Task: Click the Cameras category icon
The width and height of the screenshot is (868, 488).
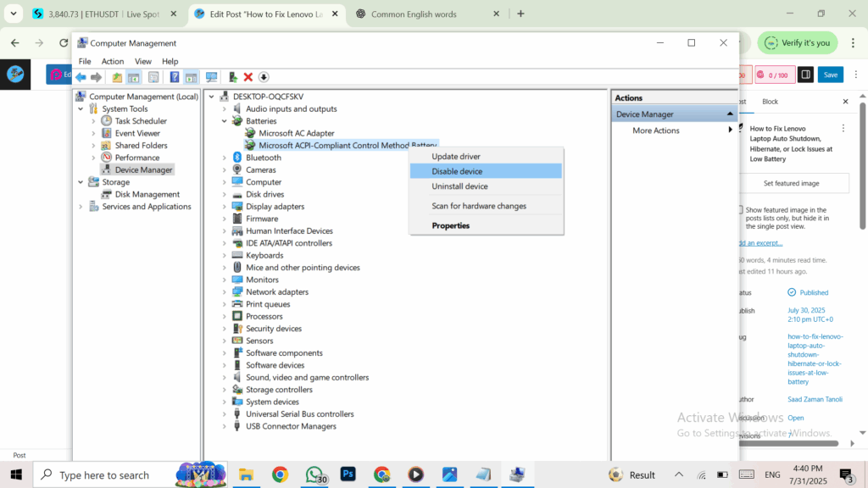Action: (237, 169)
